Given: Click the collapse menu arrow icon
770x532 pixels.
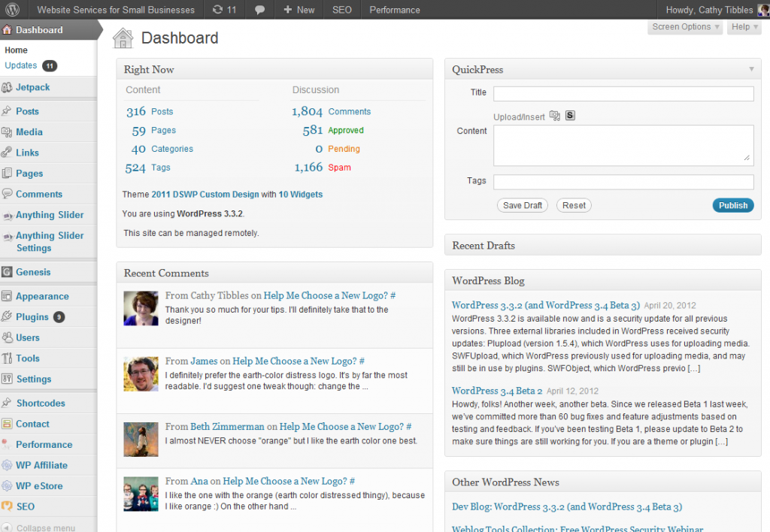Looking at the screenshot, I should pos(7,527).
